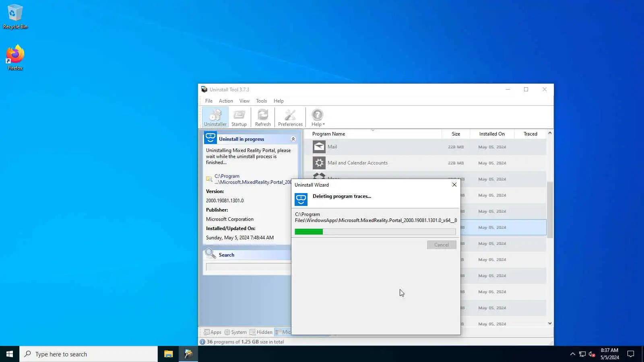Screen dimensions: 644x362
Task: Open the Windows Start menu
Action: pos(10,354)
